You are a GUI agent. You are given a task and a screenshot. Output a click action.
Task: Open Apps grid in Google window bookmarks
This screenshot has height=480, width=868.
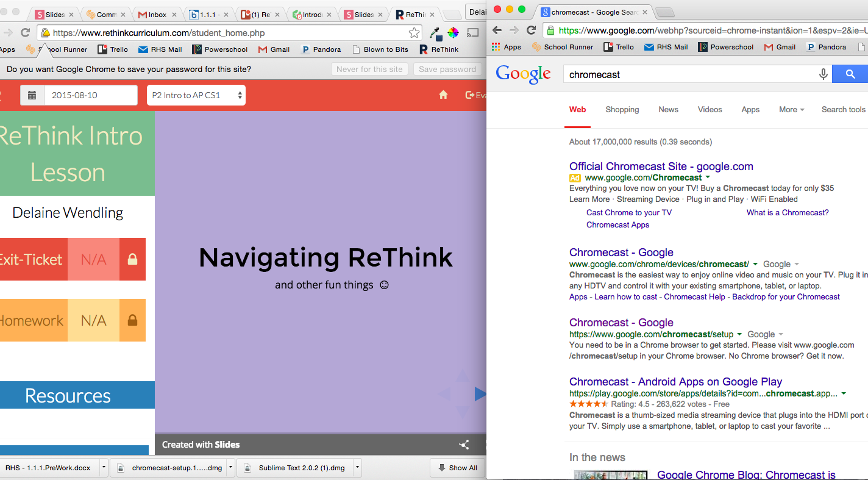tap(506, 47)
